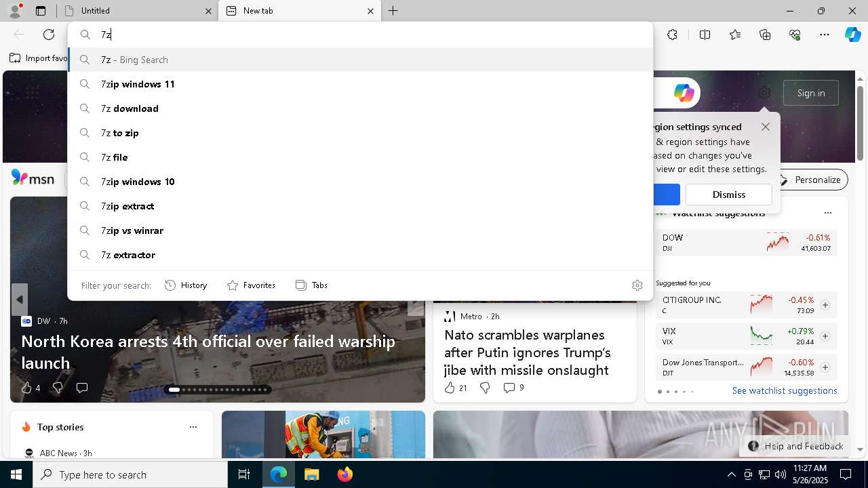Click the address bar text field
The height and width of the screenshot is (488, 868).
tap(373, 35)
